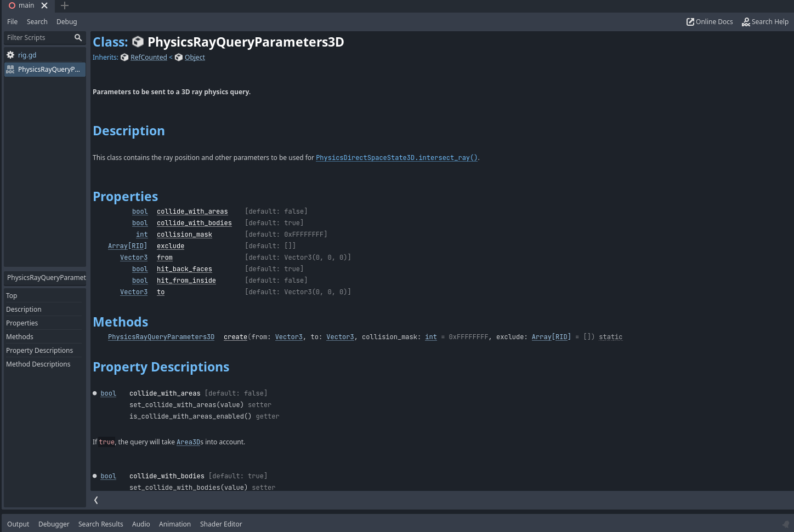Open the Output bottom panel
Image resolution: width=794 pixels, height=532 pixels.
pos(18,524)
